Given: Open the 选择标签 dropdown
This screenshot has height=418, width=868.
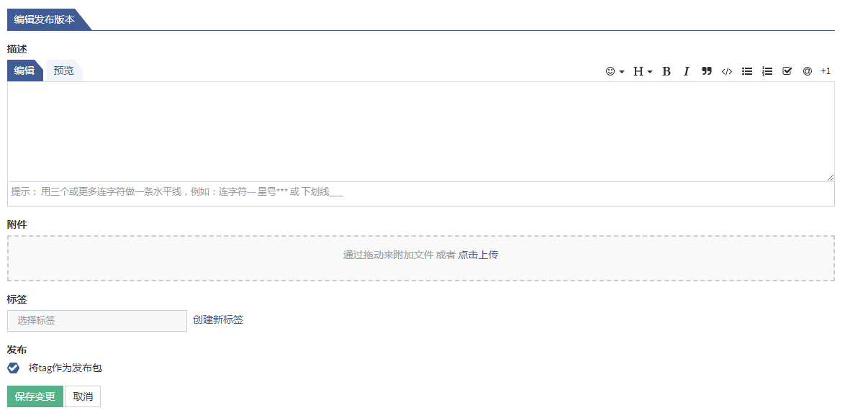Looking at the screenshot, I should [x=97, y=320].
